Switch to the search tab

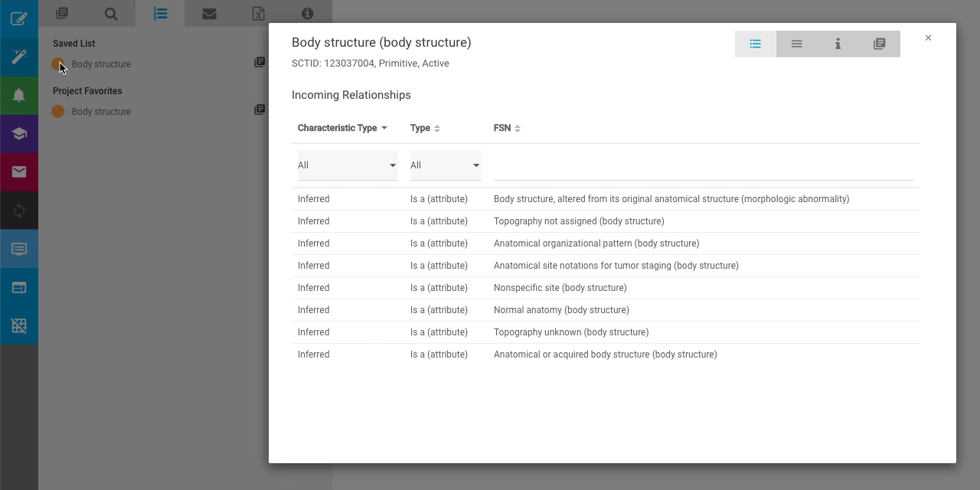click(111, 13)
